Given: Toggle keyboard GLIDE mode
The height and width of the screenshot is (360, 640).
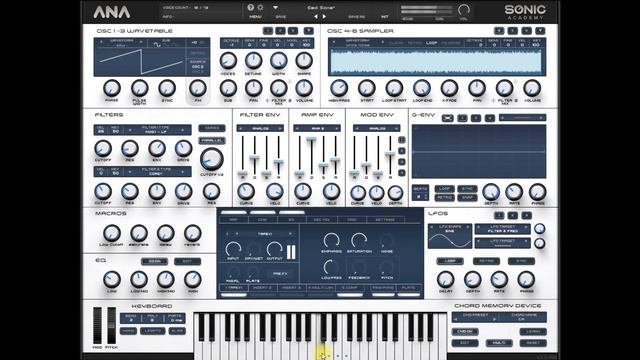Looking at the screenshot, I should [177, 331].
